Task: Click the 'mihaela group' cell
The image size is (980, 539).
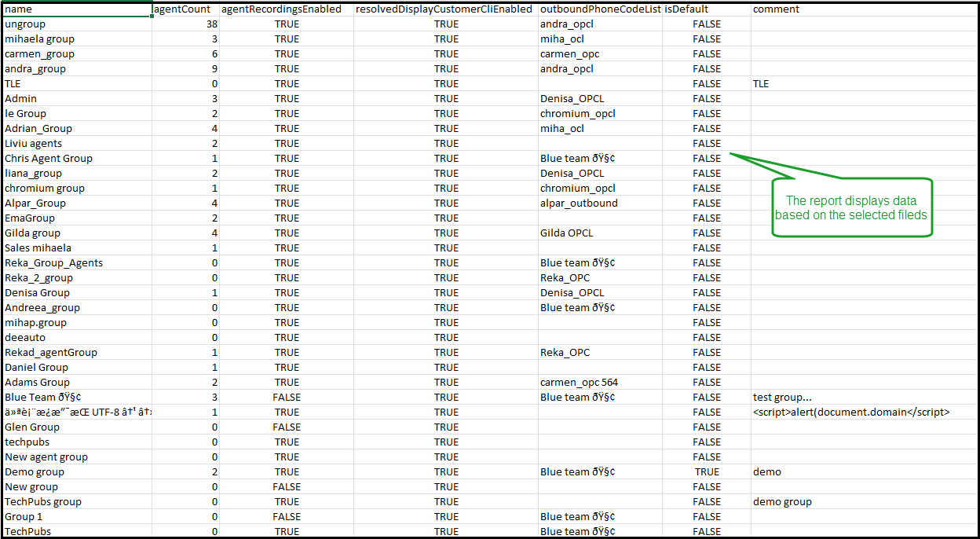Action: 77,39
